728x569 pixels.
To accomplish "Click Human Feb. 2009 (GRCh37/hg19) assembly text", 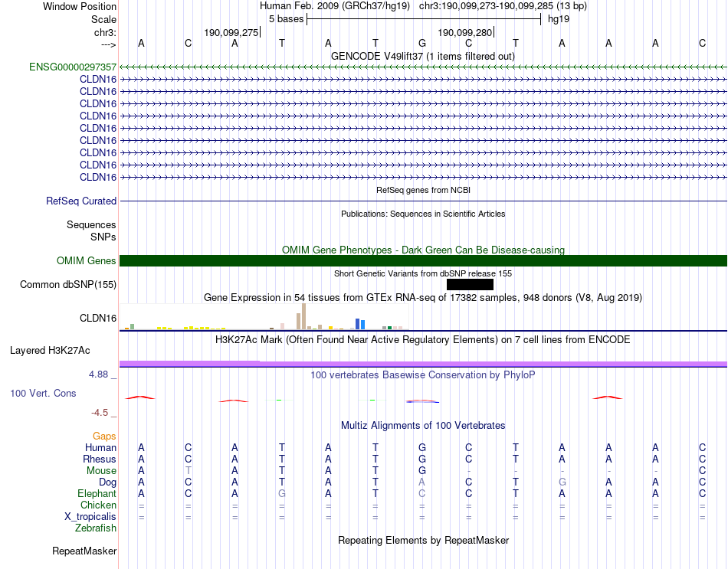I will point(335,6).
